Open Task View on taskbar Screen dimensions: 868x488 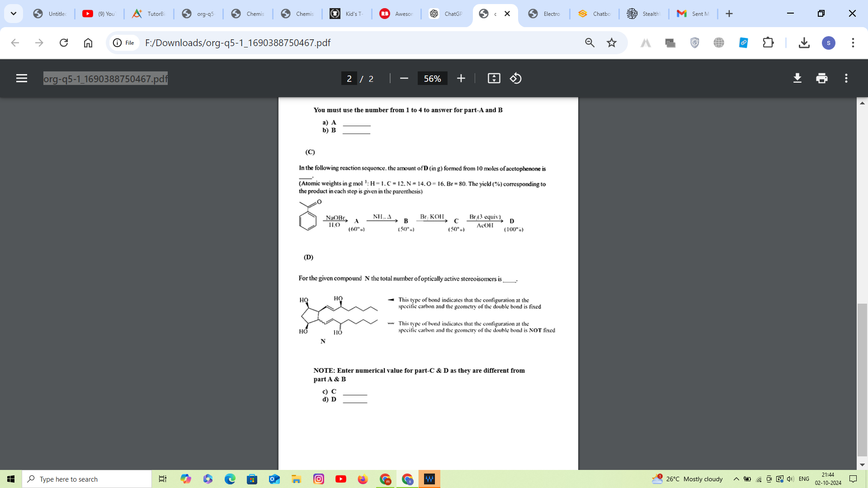163,479
